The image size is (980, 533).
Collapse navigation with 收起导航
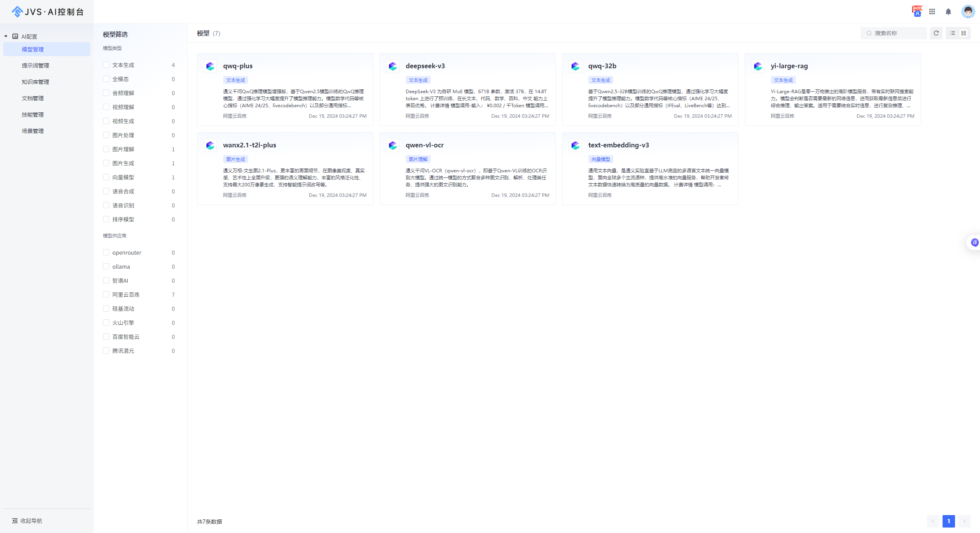[x=27, y=521]
